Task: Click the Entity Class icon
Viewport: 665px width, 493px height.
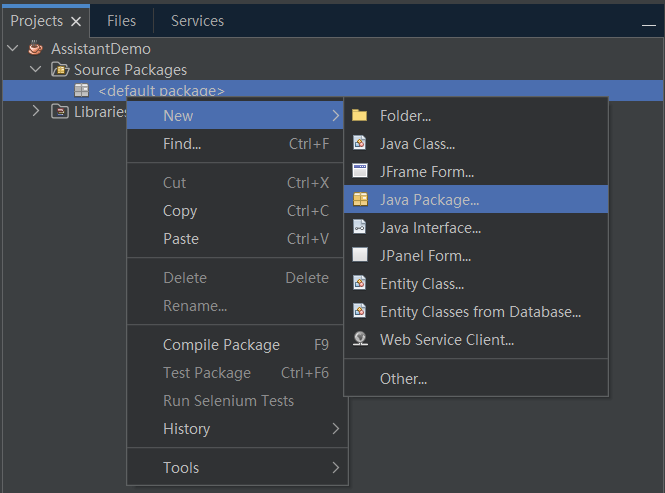Action: pos(360,284)
